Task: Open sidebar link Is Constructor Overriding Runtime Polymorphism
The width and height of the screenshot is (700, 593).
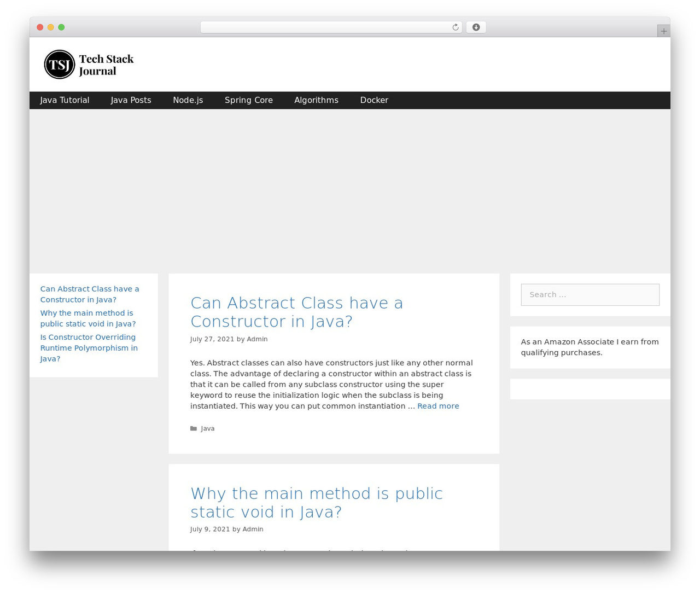Action: pos(89,348)
